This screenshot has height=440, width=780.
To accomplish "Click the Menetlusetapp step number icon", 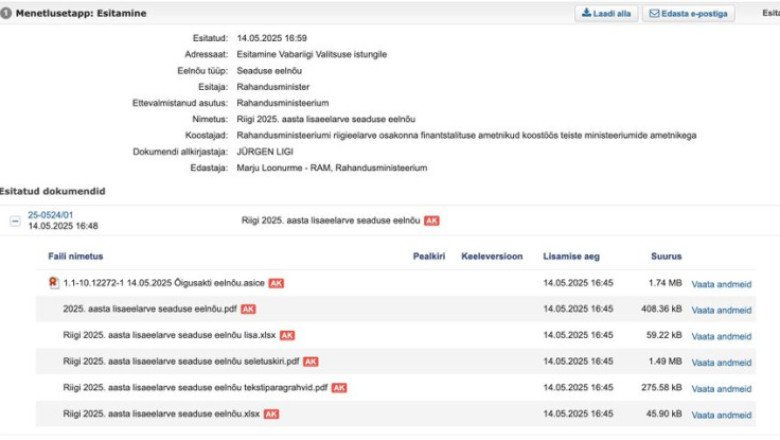I will (6, 13).
